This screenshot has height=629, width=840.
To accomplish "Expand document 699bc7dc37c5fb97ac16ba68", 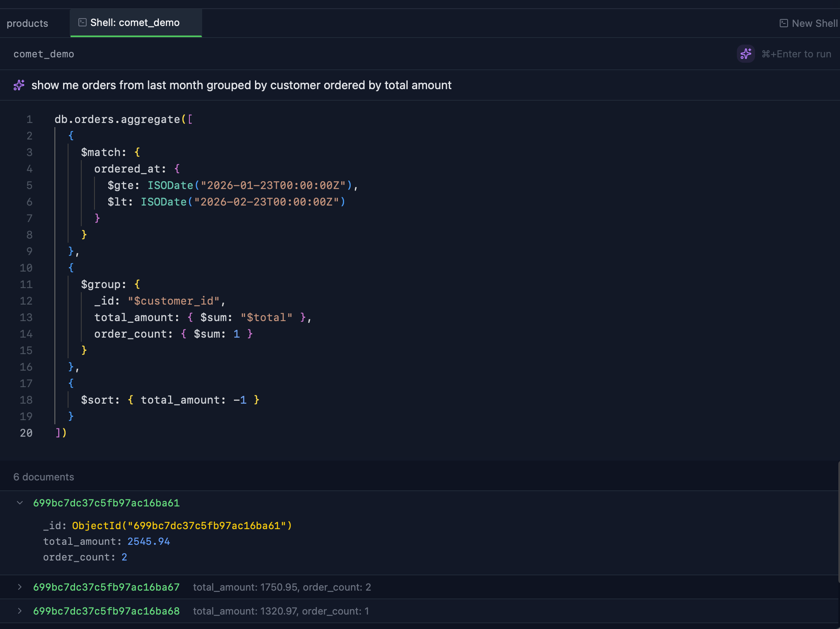I will 20,611.
